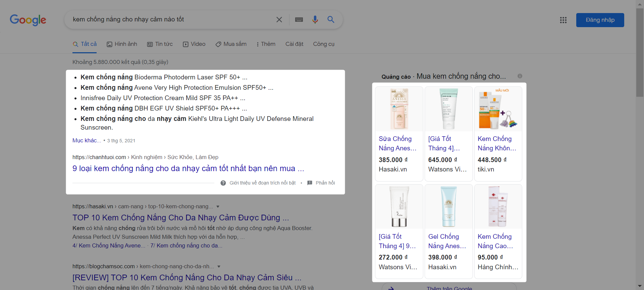Click the Phản hồi feedback flag icon
644x290 pixels.
[x=310, y=183]
